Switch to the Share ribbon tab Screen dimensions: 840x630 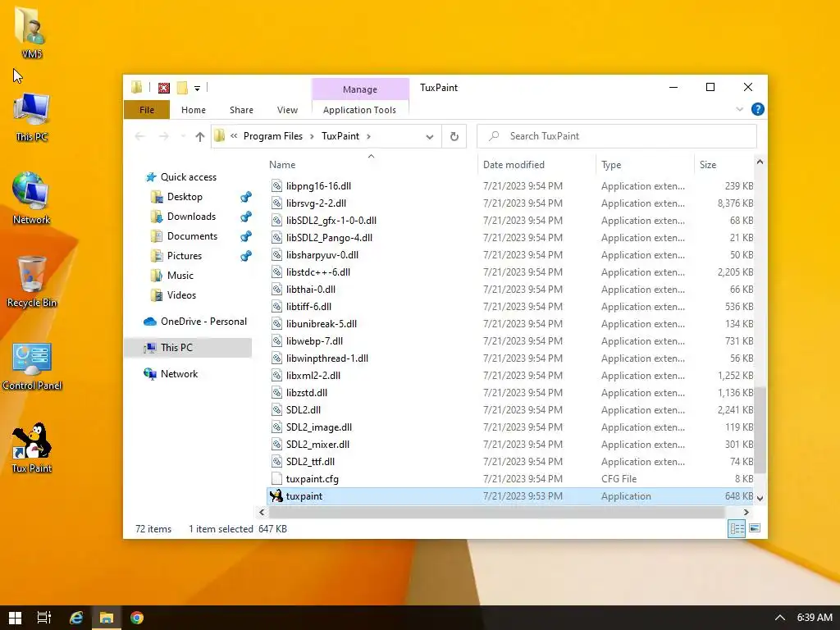point(242,110)
